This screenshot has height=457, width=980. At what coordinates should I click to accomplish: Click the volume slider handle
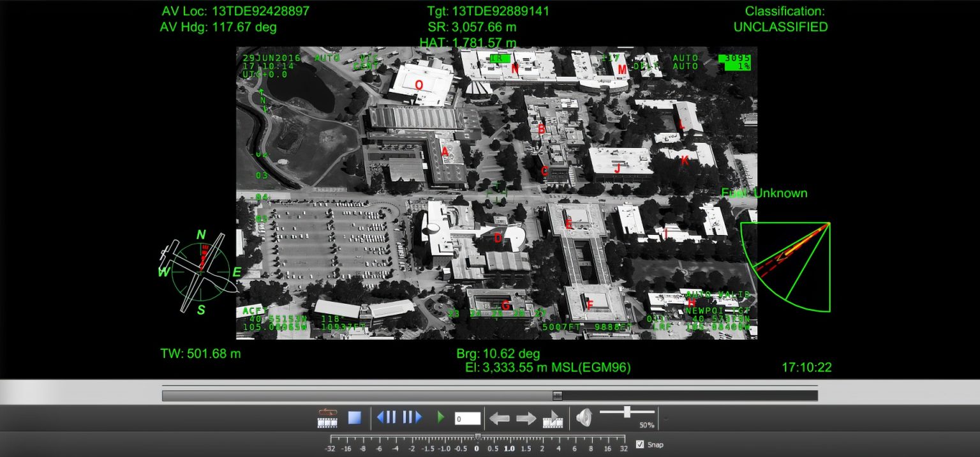click(627, 412)
